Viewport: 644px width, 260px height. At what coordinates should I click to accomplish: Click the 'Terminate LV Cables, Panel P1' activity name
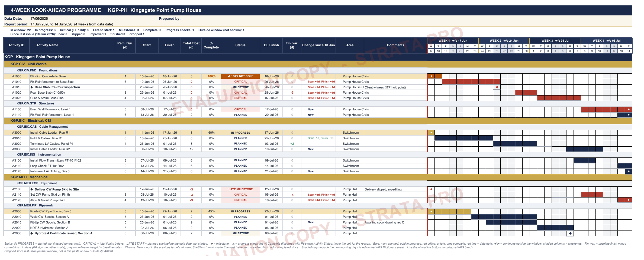[x=52, y=144]
